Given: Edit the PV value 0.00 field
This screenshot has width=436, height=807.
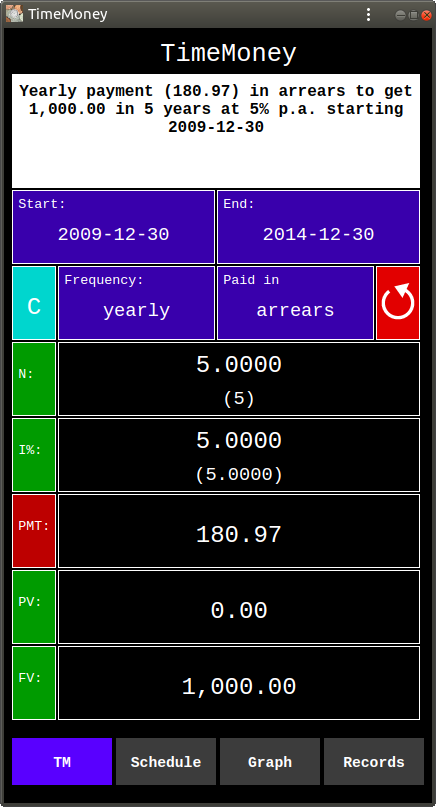Looking at the screenshot, I should click(239, 607).
